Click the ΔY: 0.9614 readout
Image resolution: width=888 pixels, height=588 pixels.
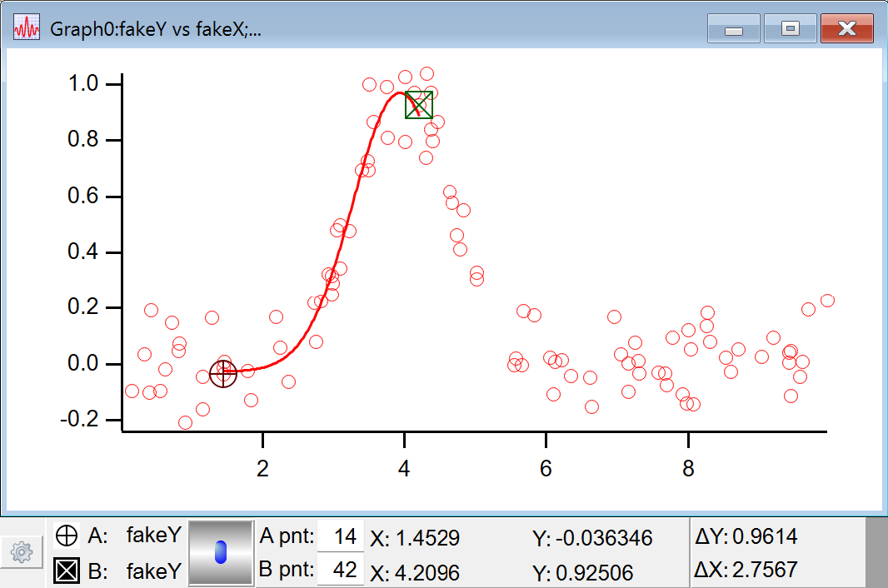(746, 536)
